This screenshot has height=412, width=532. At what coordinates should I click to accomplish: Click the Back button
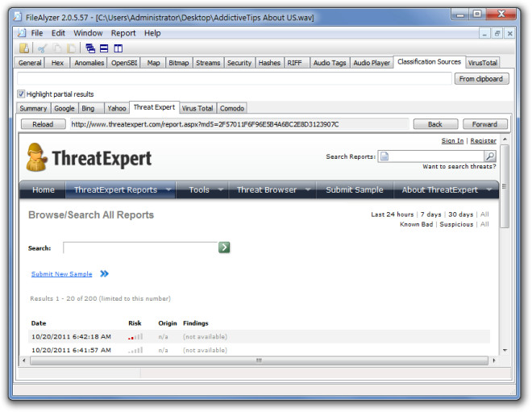click(x=435, y=124)
